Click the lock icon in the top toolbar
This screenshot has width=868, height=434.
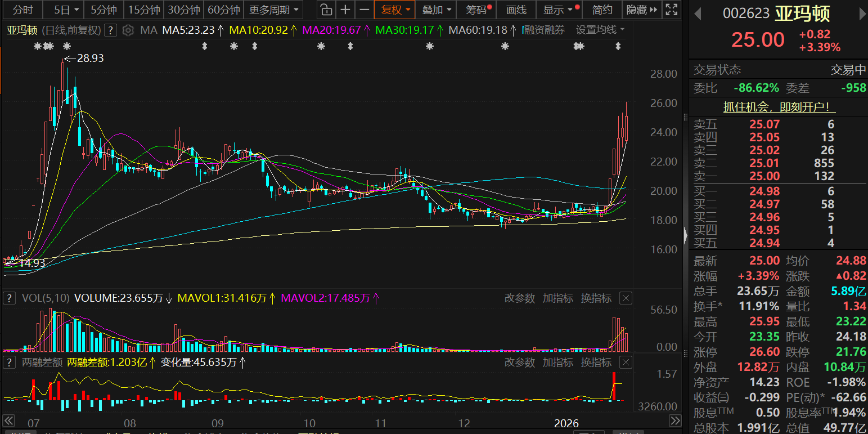coord(326,10)
